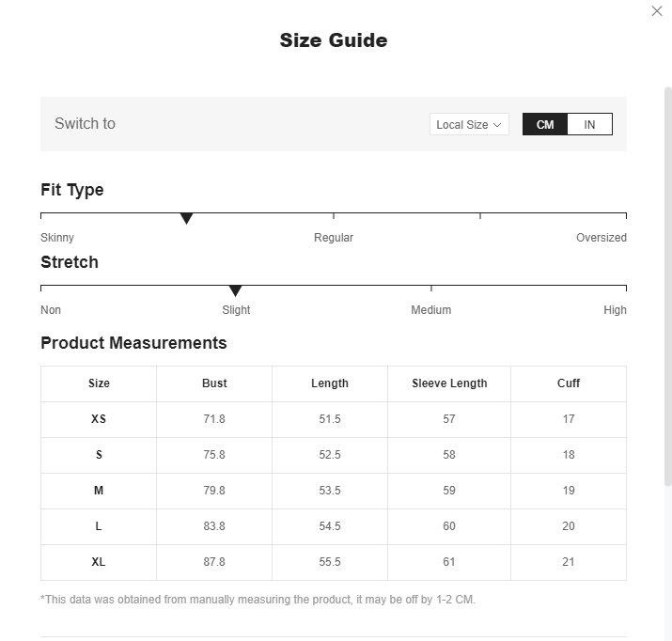This screenshot has width=672, height=641.
Task: Open the Local Size dropdown
Action: [469, 124]
